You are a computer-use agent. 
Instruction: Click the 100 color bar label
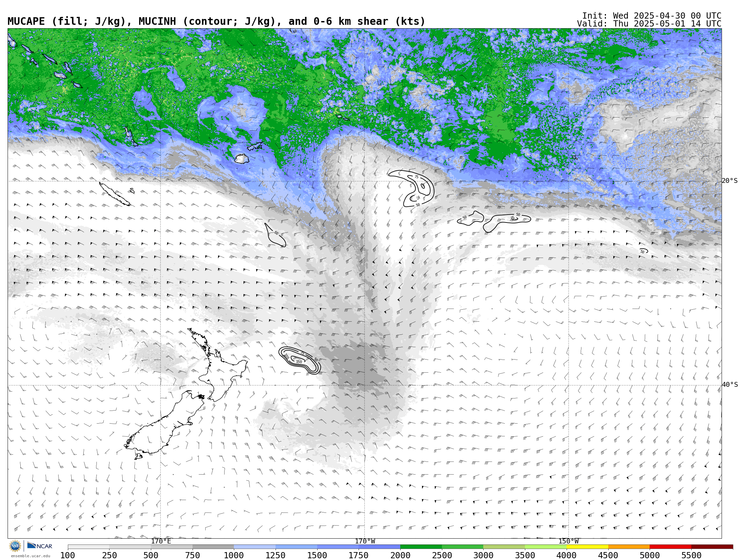click(68, 555)
